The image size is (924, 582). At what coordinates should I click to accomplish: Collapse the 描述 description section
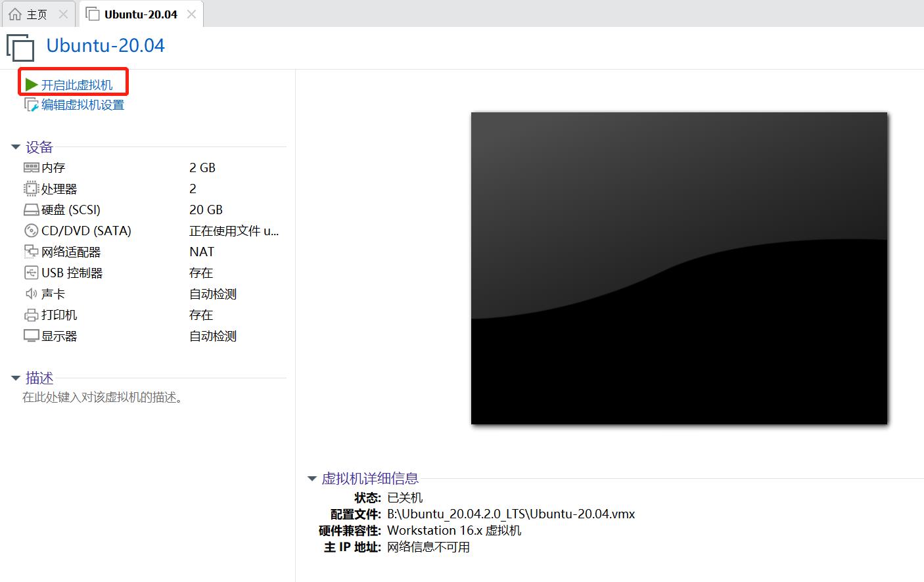tap(16, 378)
